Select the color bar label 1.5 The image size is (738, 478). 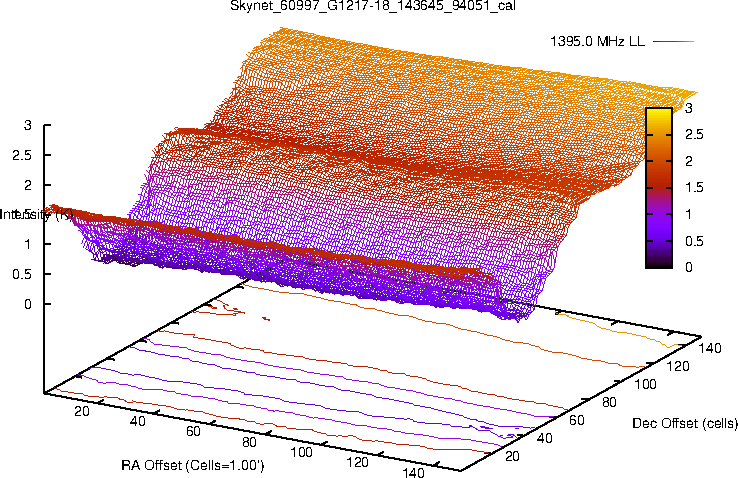[694, 187]
